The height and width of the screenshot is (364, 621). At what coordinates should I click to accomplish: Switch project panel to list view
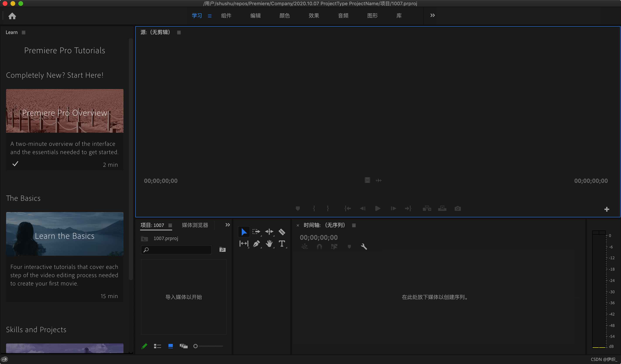[157, 346]
